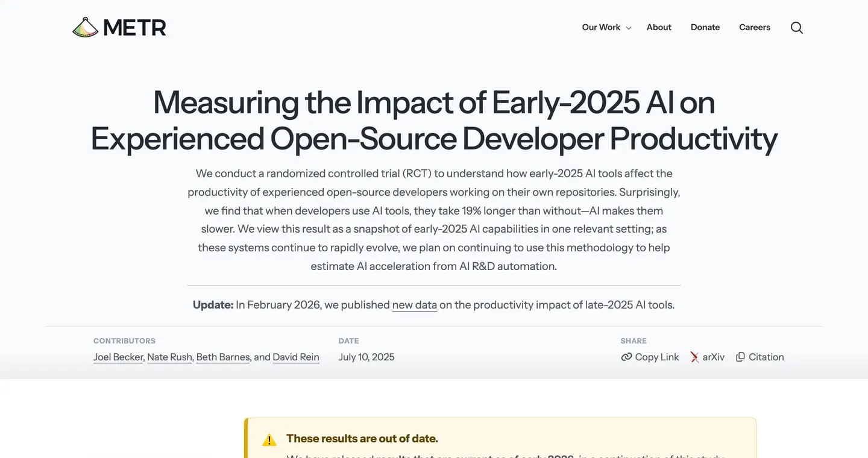Open the search magnifier icon
868x458 pixels.
point(797,27)
